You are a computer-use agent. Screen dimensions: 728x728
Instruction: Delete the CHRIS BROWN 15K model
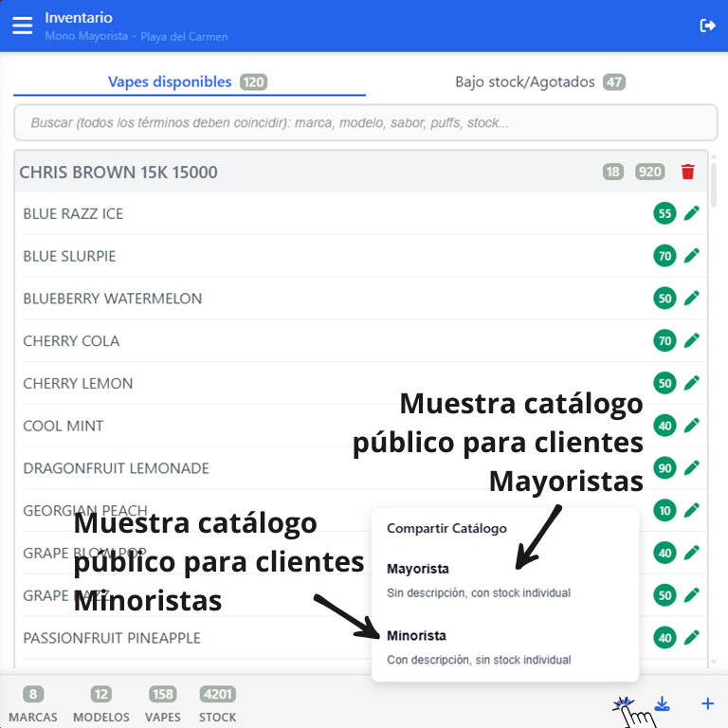688,172
